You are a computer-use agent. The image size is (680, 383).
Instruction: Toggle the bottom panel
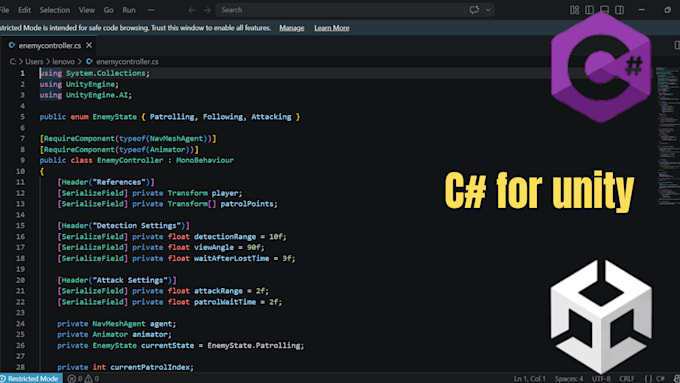click(x=605, y=10)
